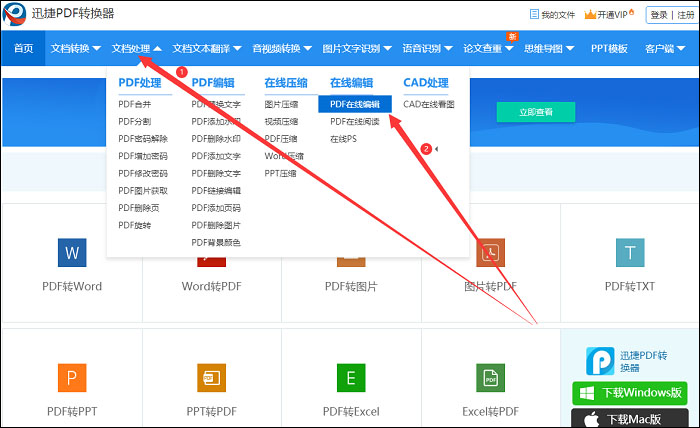Choose PDF密码解除 option

[143, 139]
